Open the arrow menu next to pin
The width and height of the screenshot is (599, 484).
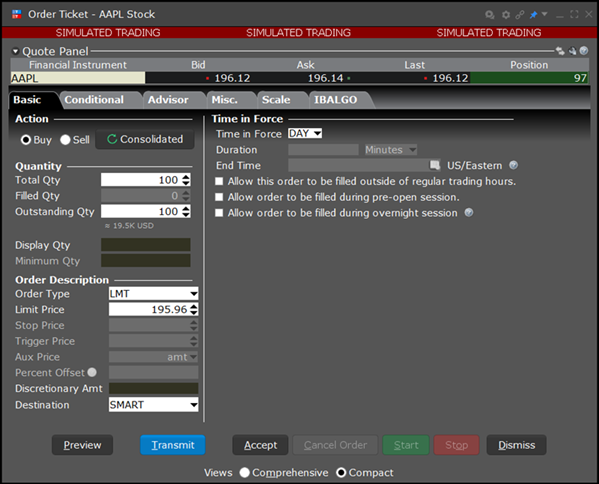tap(545, 14)
